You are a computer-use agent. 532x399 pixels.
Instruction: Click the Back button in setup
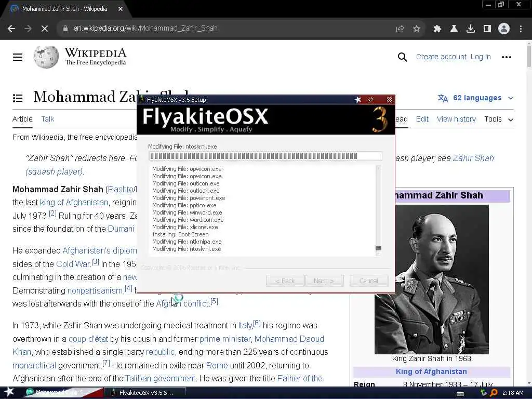285,281
